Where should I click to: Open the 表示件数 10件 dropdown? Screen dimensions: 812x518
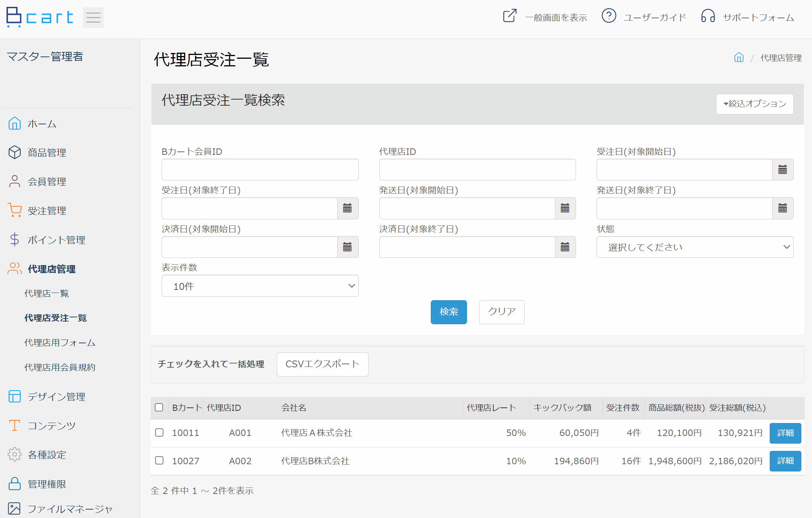pos(260,286)
